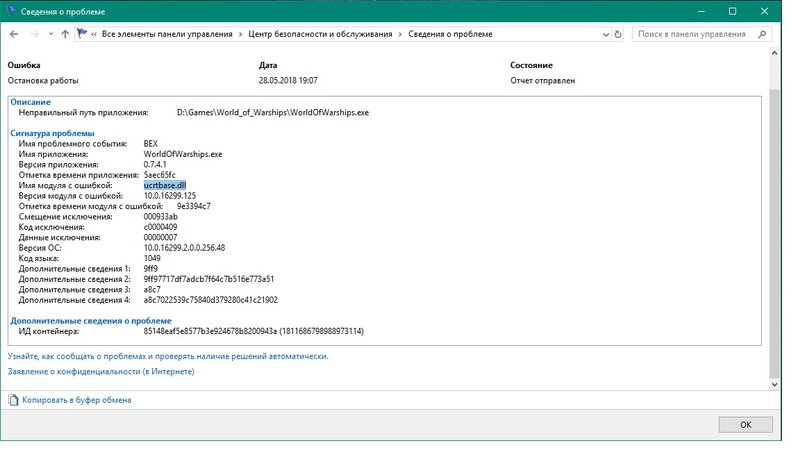Open the link about reporting problems automatically
800x450 pixels.
click(x=168, y=356)
